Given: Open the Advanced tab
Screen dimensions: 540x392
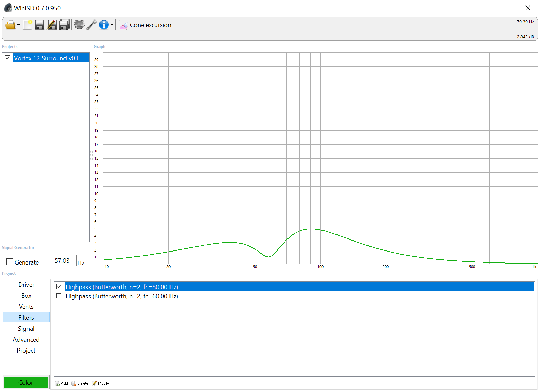Looking at the screenshot, I should (26, 340).
